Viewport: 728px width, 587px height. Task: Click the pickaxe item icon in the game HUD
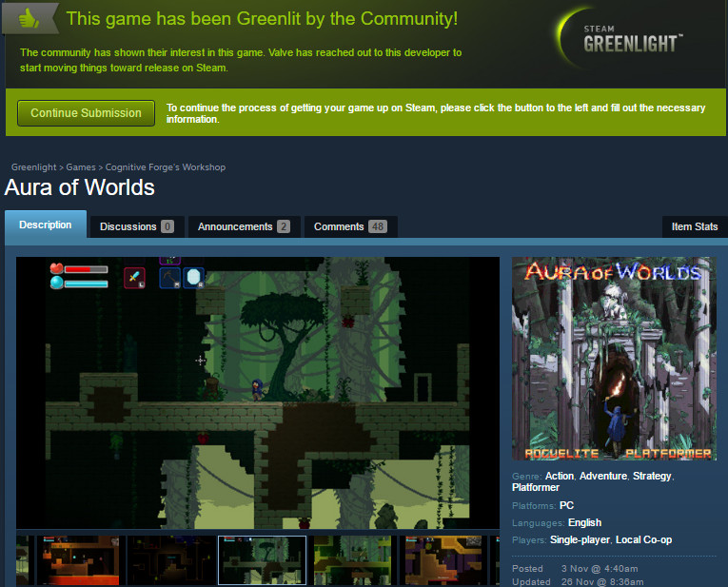170,276
